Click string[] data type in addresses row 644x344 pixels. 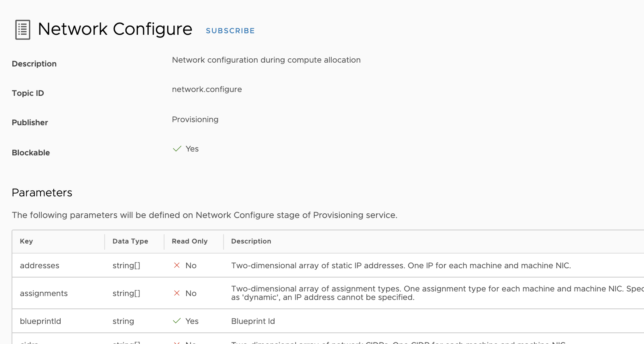coord(126,266)
